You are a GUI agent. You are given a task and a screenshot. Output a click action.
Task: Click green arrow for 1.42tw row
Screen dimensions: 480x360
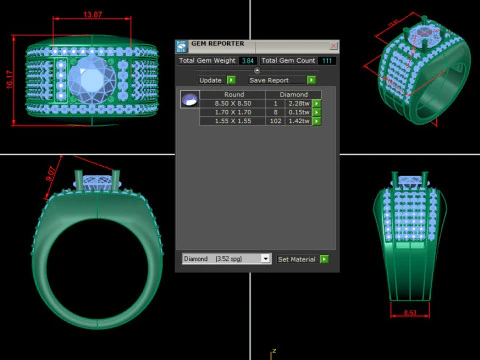316,121
